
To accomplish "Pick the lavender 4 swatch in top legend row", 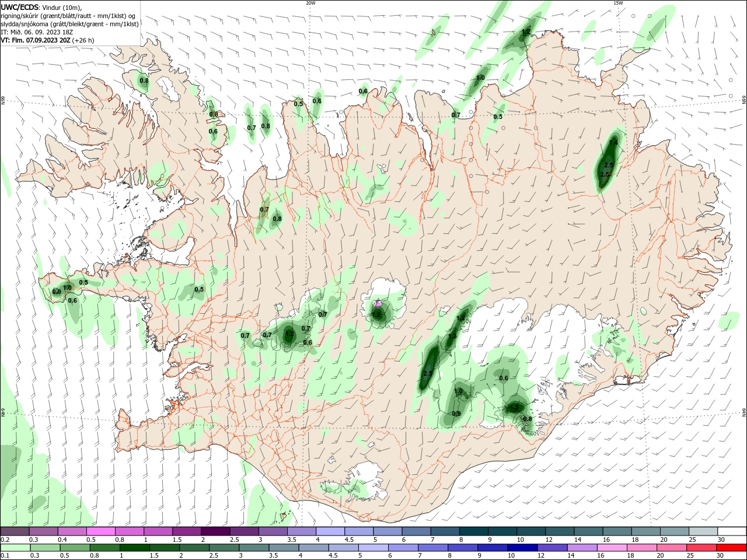I will pos(330,531).
